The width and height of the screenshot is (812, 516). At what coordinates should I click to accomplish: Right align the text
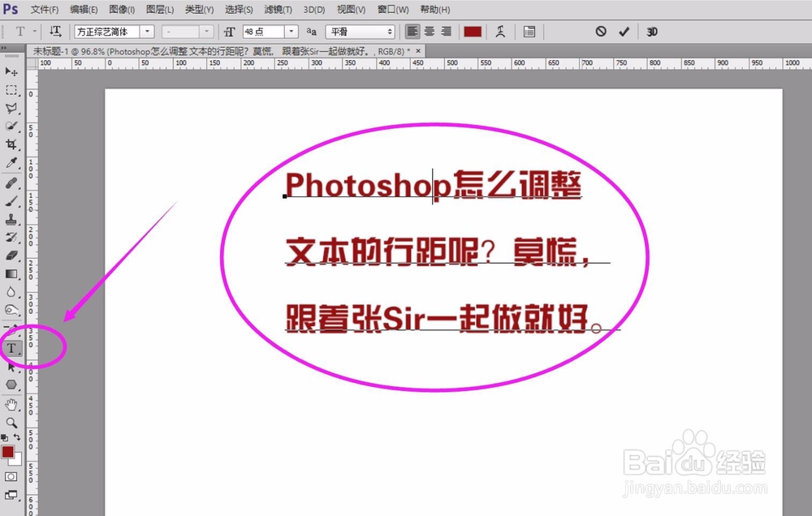click(447, 32)
